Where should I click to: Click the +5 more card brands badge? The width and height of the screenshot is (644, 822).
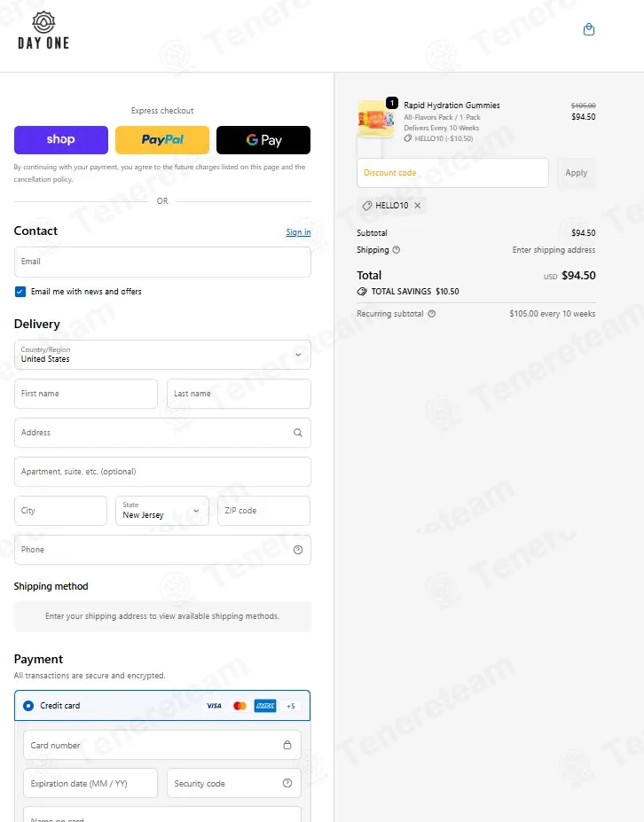pyautogui.click(x=290, y=706)
